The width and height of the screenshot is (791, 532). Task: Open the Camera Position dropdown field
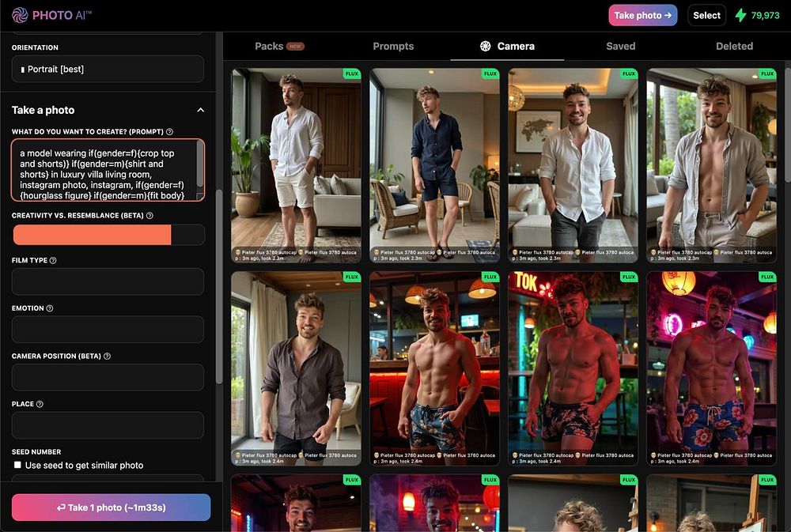[x=108, y=377]
